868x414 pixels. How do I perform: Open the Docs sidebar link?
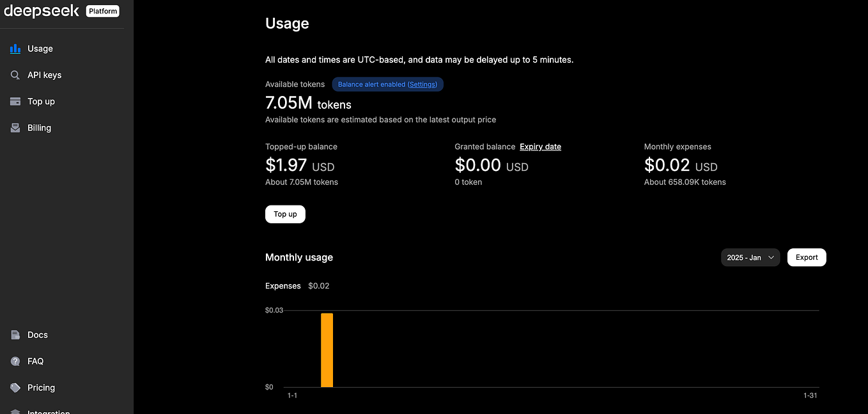[x=38, y=335]
